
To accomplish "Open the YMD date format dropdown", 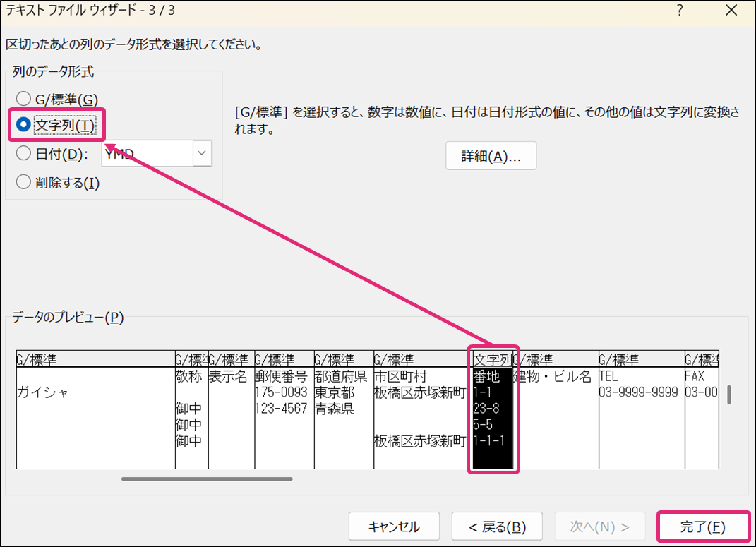I will click(x=202, y=153).
